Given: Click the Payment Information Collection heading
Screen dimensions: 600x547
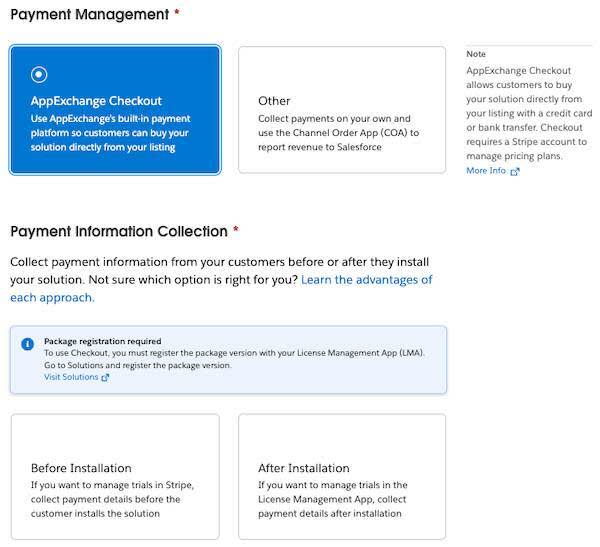Looking at the screenshot, I should (x=119, y=231).
